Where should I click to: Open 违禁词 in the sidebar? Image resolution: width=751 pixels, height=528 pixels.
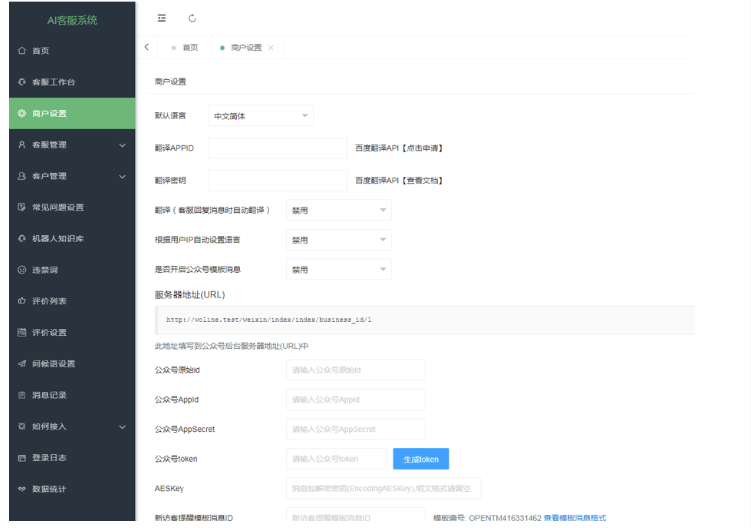coord(72,270)
